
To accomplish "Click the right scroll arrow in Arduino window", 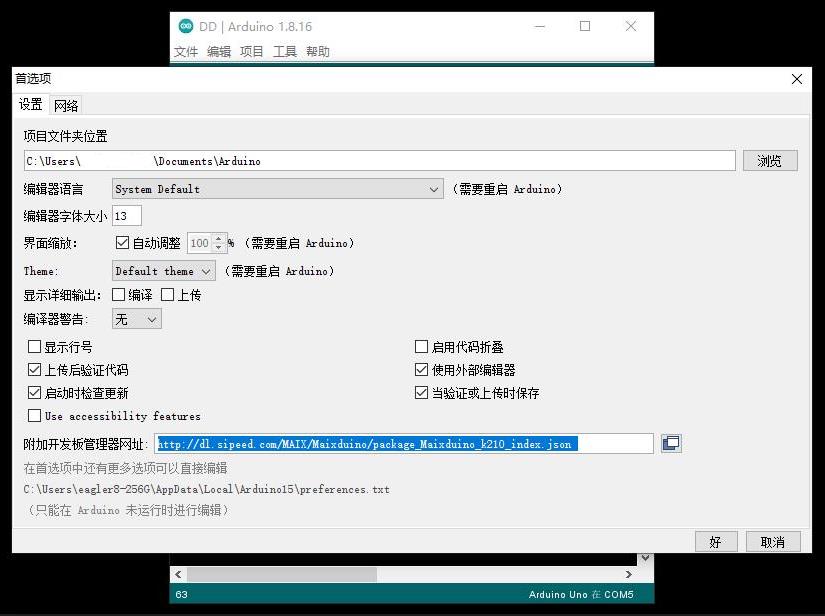I will coord(629,574).
